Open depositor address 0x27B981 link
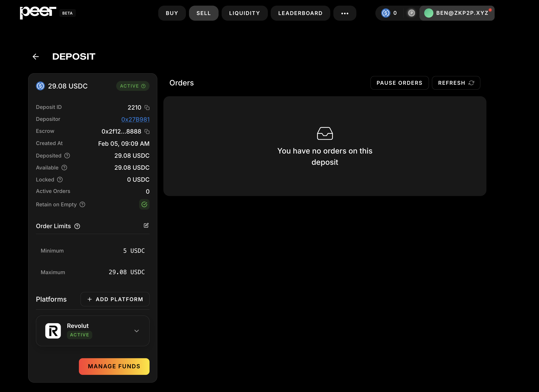This screenshot has width=539, height=392. point(135,119)
